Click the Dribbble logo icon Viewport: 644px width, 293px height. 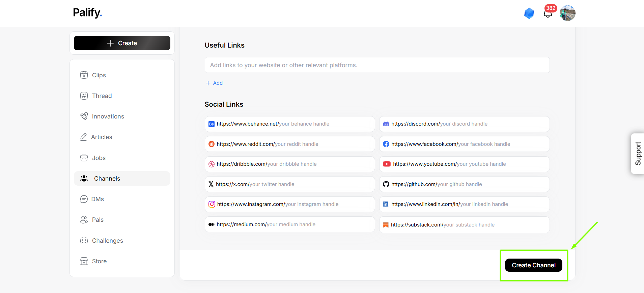pos(212,164)
